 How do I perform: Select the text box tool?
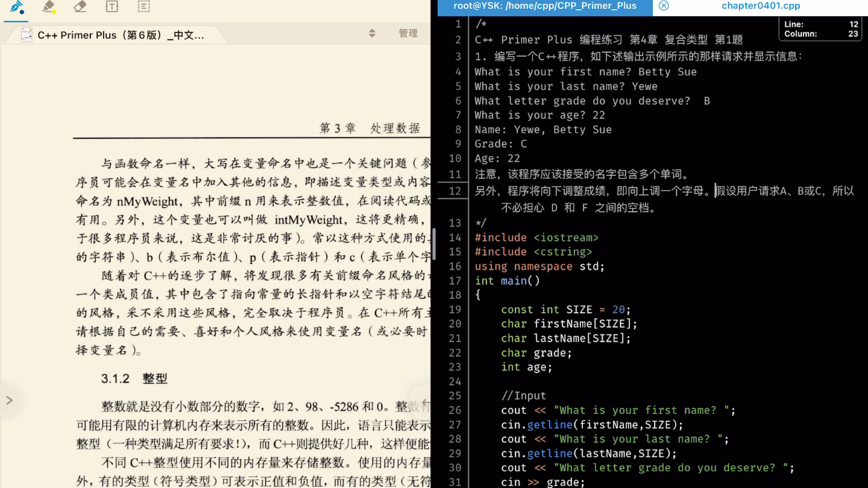coord(112,7)
